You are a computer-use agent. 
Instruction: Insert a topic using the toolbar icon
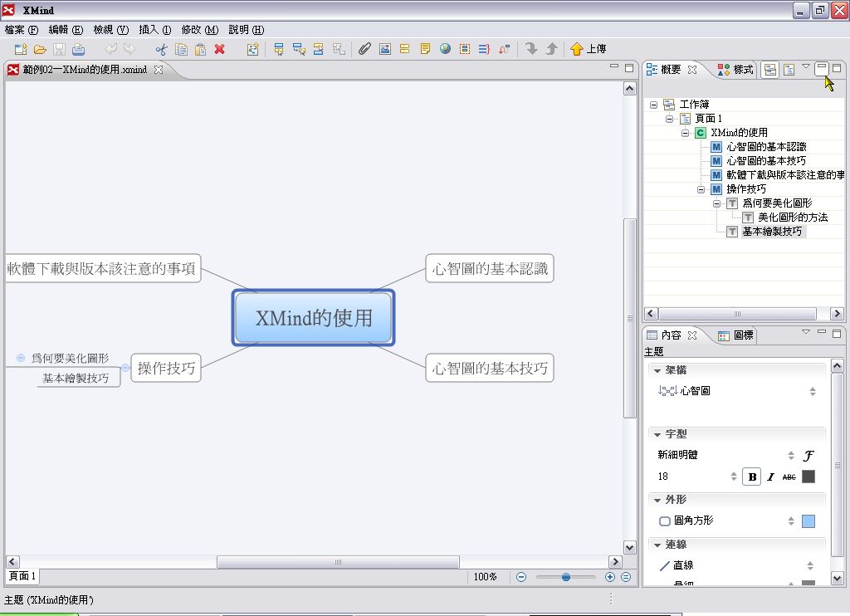279,49
